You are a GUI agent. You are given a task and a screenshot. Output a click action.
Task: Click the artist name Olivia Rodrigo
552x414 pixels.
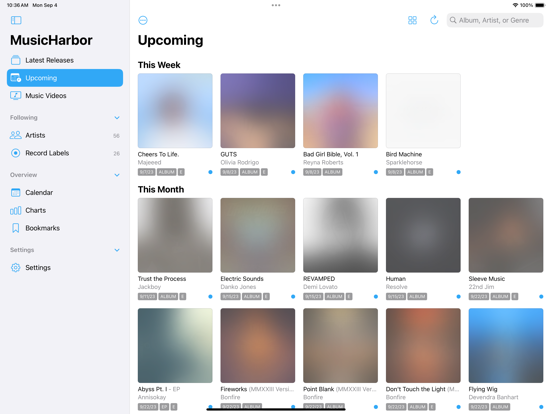click(239, 163)
